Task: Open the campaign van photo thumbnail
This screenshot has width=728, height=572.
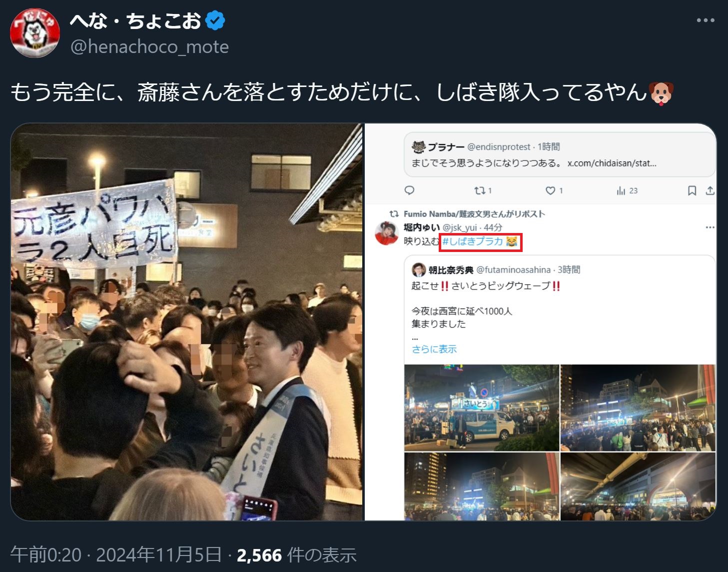Action: [482, 407]
